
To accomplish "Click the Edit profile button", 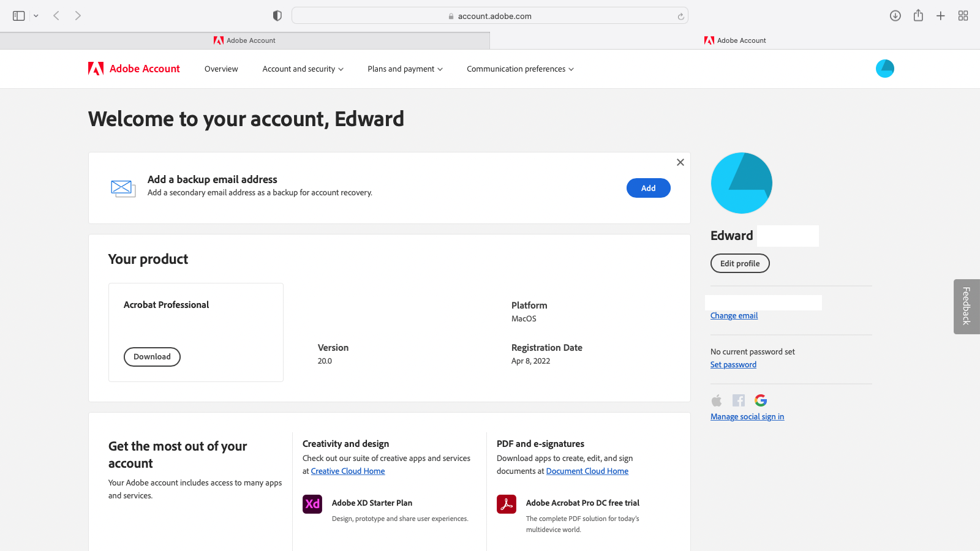I will (x=740, y=263).
